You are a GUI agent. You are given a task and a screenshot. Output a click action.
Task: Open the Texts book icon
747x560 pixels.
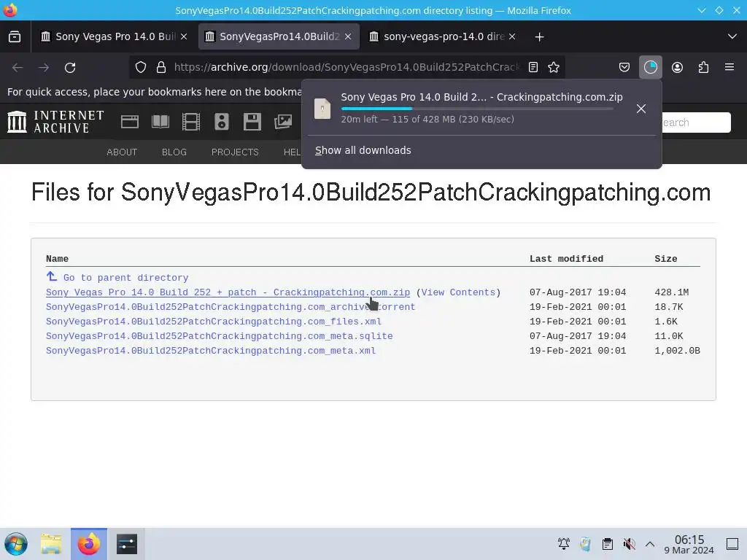pos(160,122)
